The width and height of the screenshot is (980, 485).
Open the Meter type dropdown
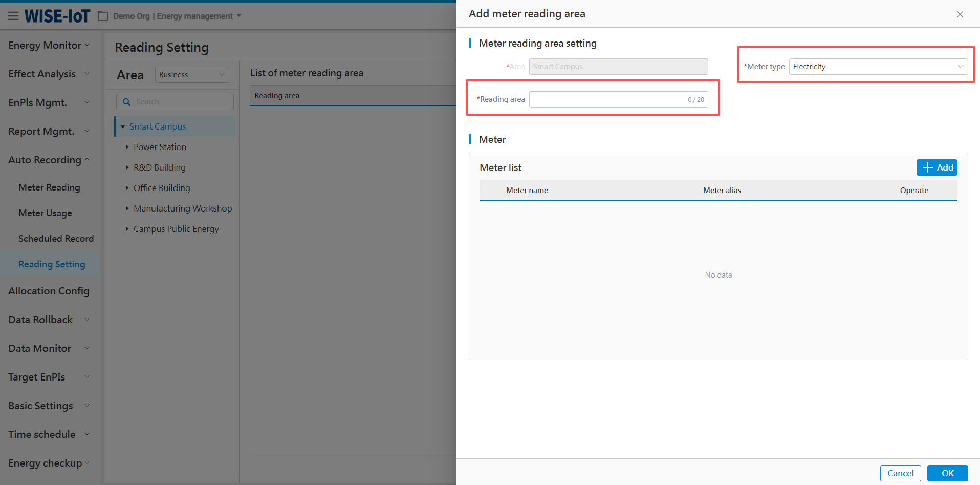click(x=878, y=67)
